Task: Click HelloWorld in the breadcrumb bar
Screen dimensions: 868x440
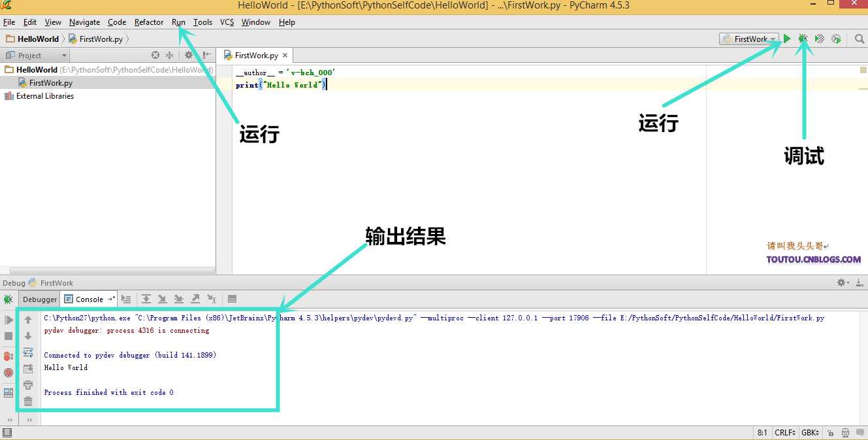Action: tap(33, 39)
